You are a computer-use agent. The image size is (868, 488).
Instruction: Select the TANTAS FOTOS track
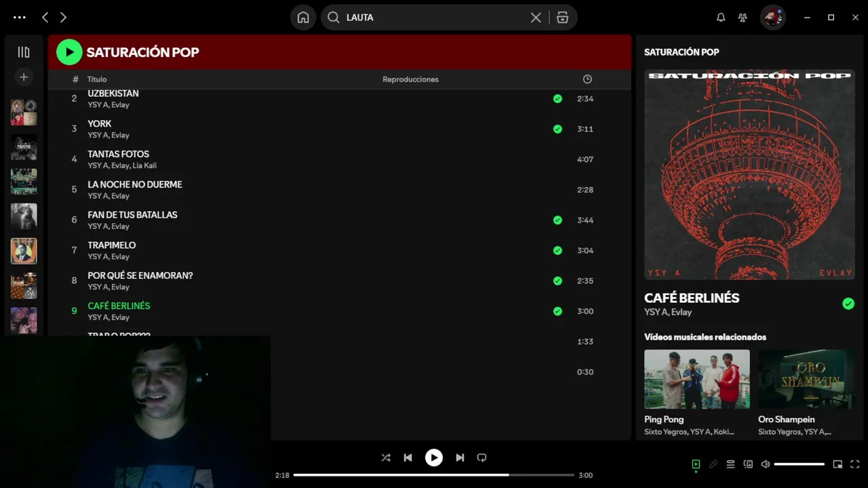tap(118, 154)
